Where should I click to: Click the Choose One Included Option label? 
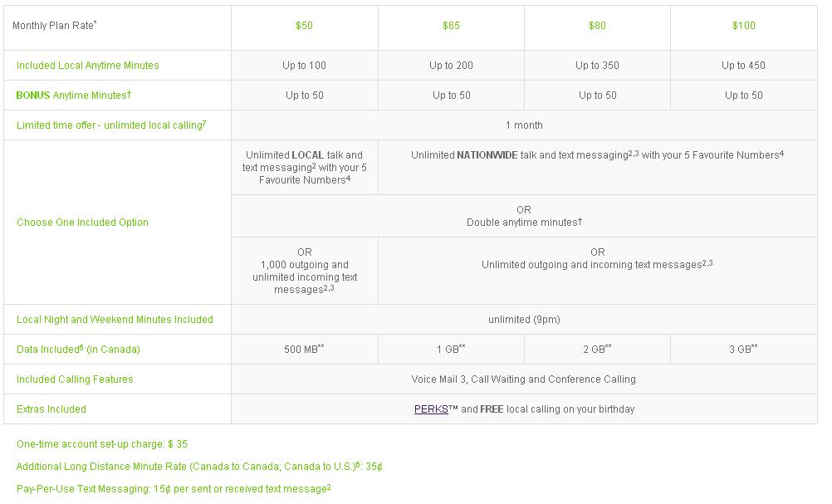[82, 223]
